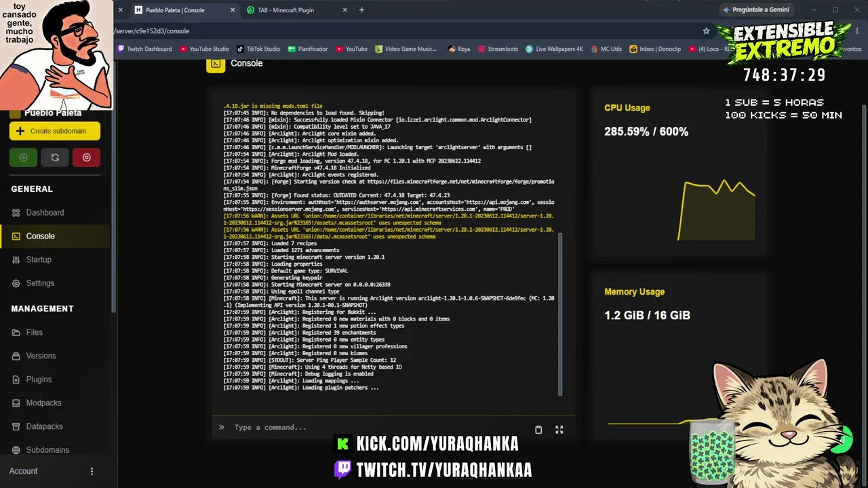Open the Account three-dot menu
This screenshot has width=868, height=488.
coord(92,471)
